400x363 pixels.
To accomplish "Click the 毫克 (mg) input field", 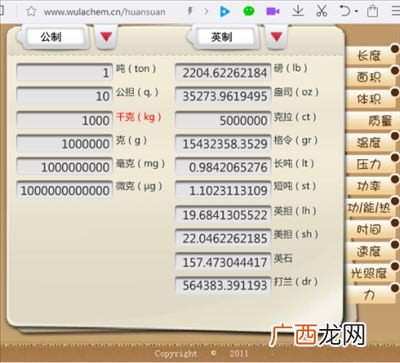I will 64,167.
